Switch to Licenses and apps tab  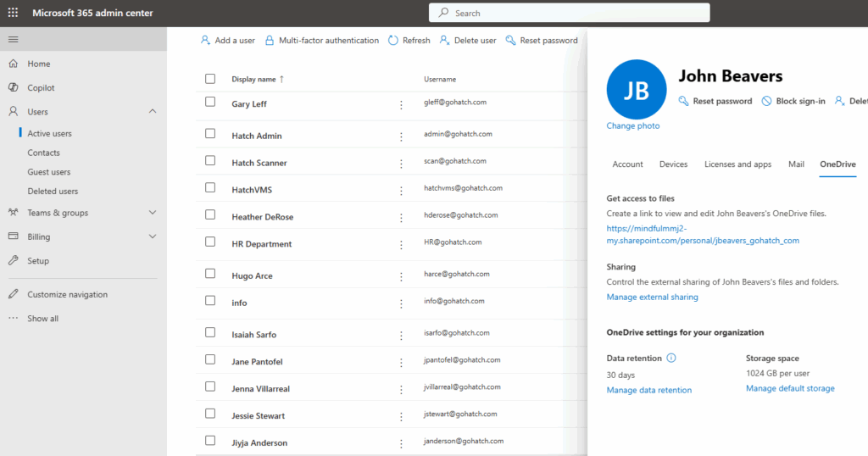738,164
